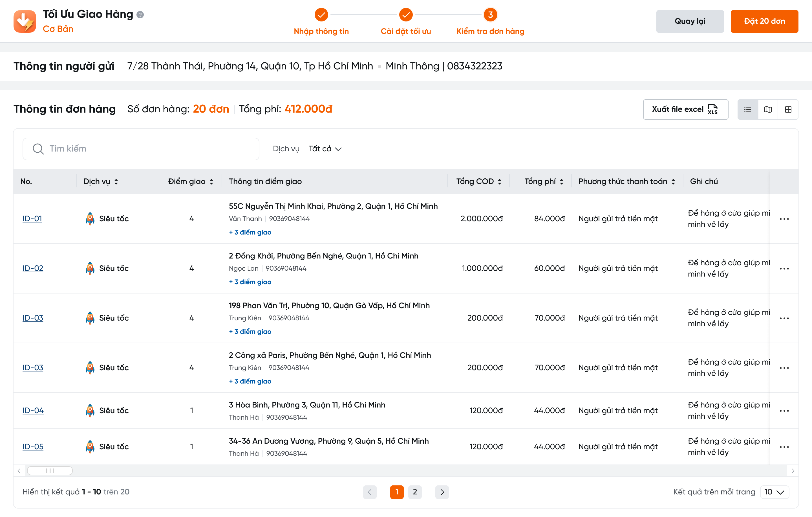Sort by Tổng COD column

[499, 181]
